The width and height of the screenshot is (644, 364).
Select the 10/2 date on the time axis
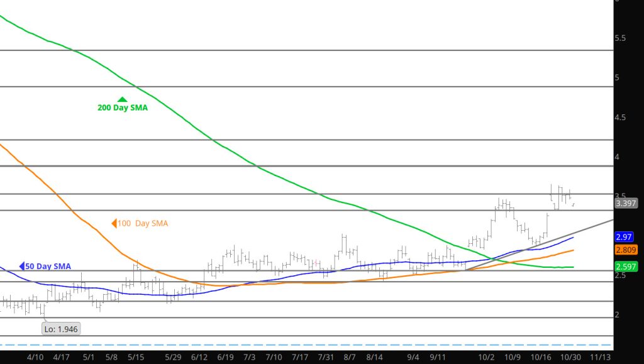pyautogui.click(x=486, y=356)
